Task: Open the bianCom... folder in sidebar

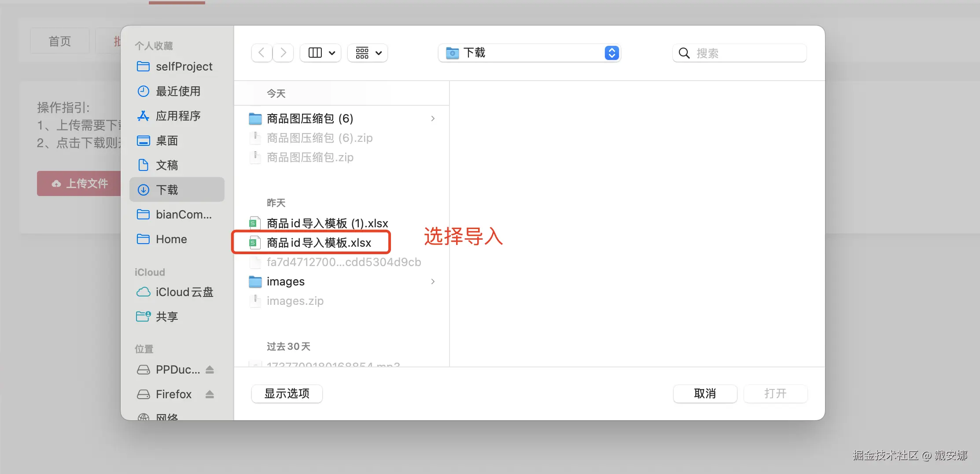Action: pyautogui.click(x=177, y=215)
